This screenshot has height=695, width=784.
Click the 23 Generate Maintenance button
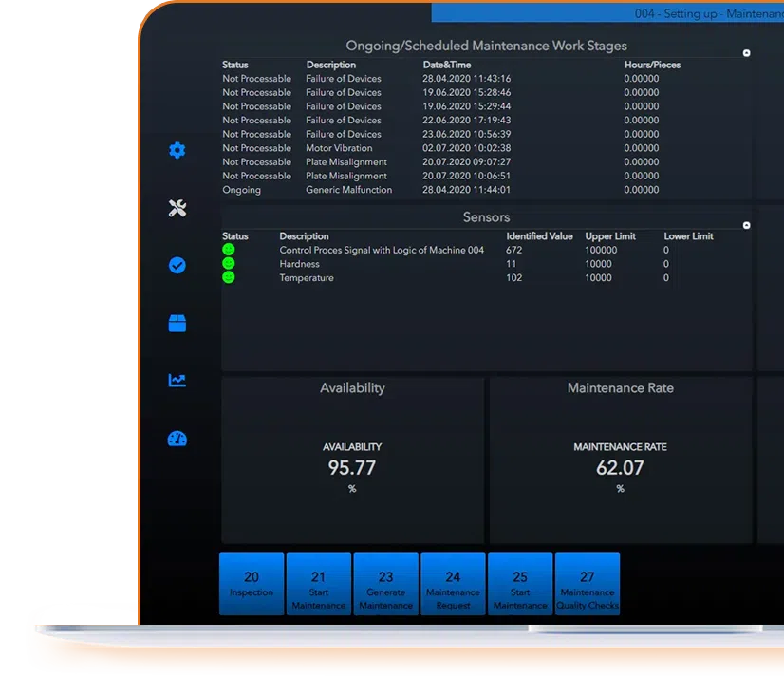click(x=385, y=584)
